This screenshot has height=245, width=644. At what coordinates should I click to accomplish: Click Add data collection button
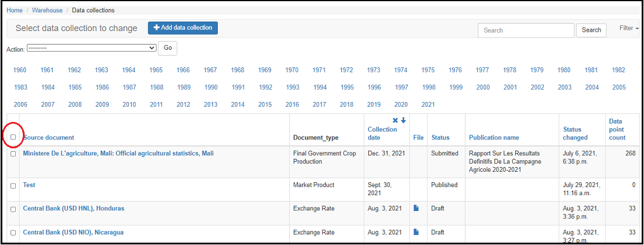[x=183, y=28]
